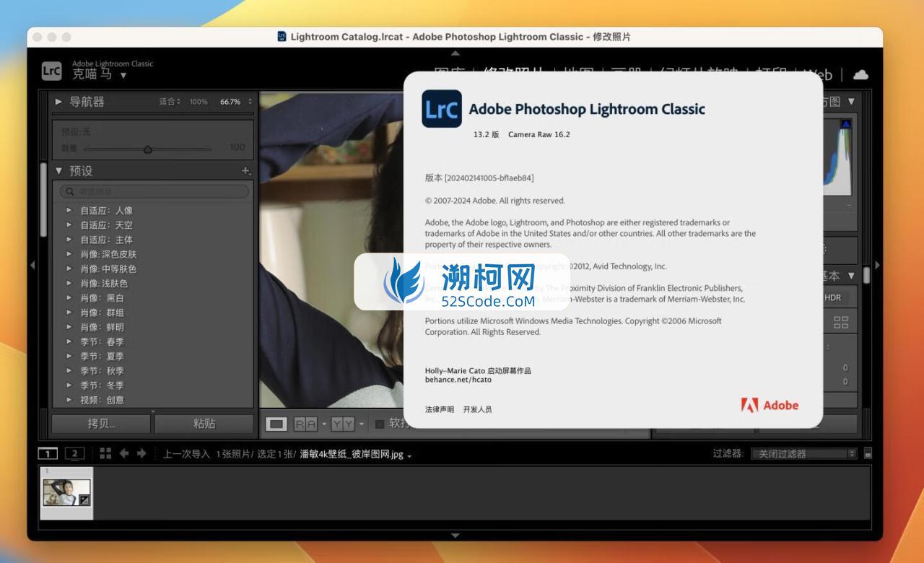This screenshot has width=924, height=563.
Task: Open 开发人员 credits link
Action: (x=477, y=409)
